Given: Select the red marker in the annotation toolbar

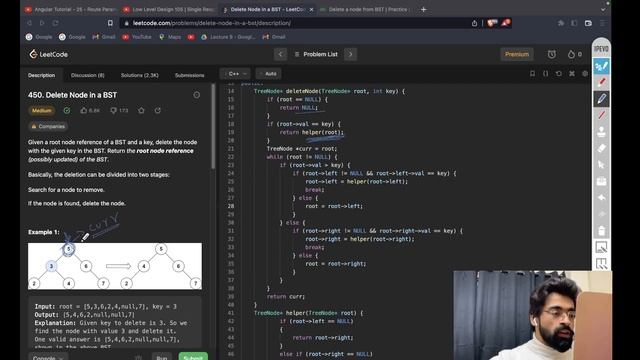Looking at the screenshot, I should [x=601, y=82].
